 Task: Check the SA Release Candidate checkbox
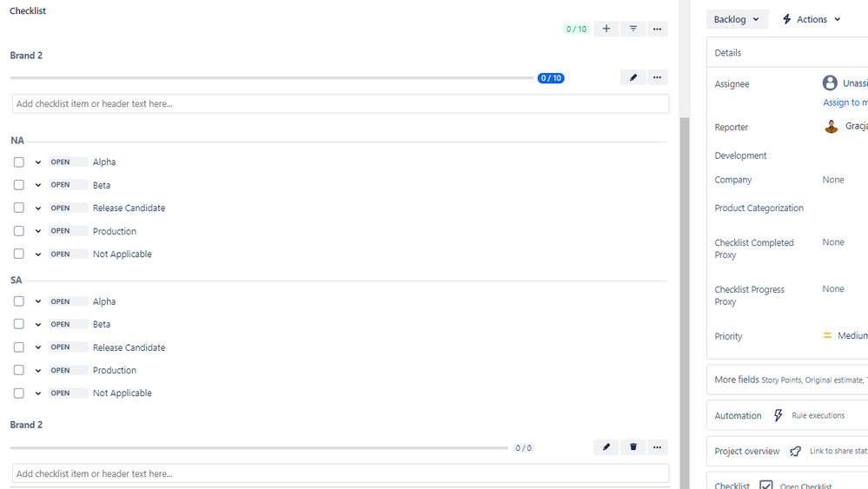tap(19, 347)
